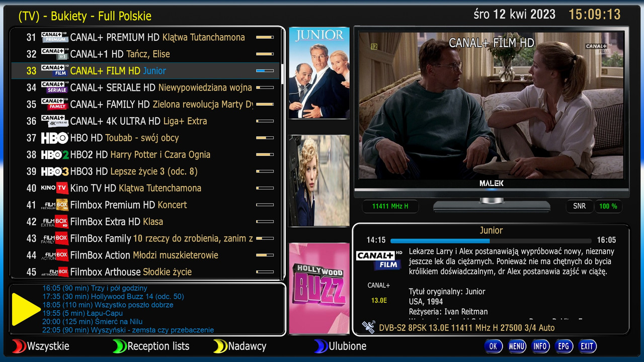Click progress bar for HBO2 HD row
This screenshot has height=362, width=644.
tap(265, 154)
